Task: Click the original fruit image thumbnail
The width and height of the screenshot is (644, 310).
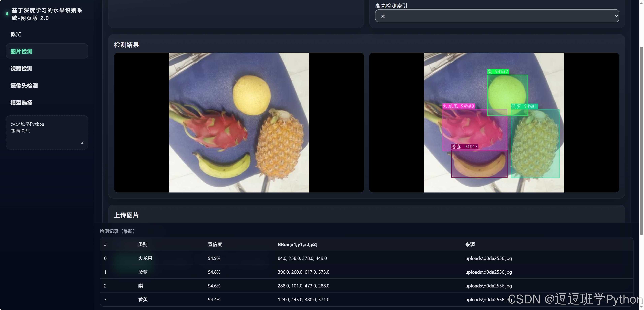Action: [239, 122]
